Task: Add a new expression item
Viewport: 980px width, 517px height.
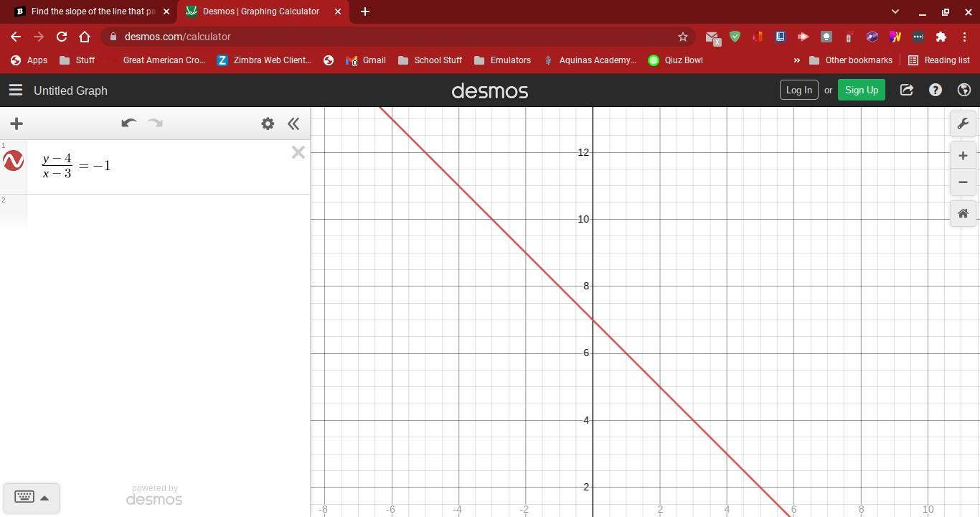Action: [17, 124]
